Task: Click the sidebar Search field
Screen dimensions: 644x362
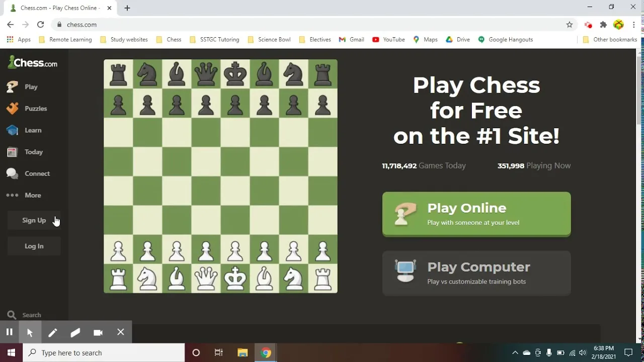Action: (31, 315)
